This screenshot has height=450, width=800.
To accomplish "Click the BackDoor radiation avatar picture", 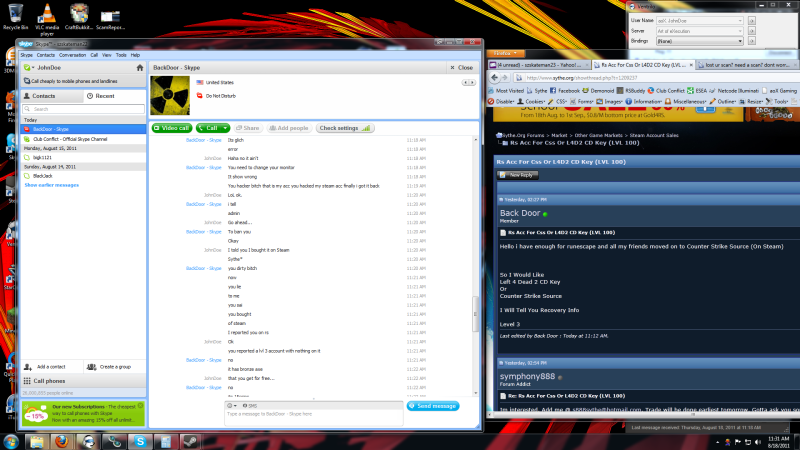I will pyautogui.click(x=170, y=95).
